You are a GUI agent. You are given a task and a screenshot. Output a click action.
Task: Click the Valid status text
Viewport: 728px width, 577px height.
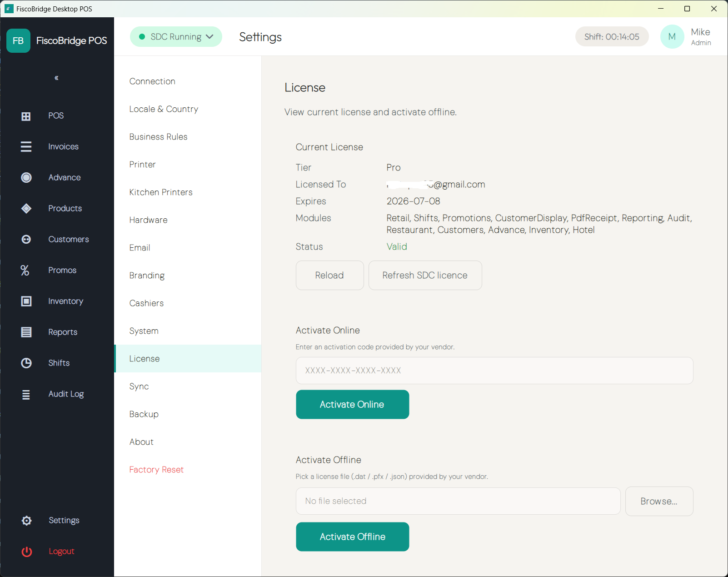[397, 246]
